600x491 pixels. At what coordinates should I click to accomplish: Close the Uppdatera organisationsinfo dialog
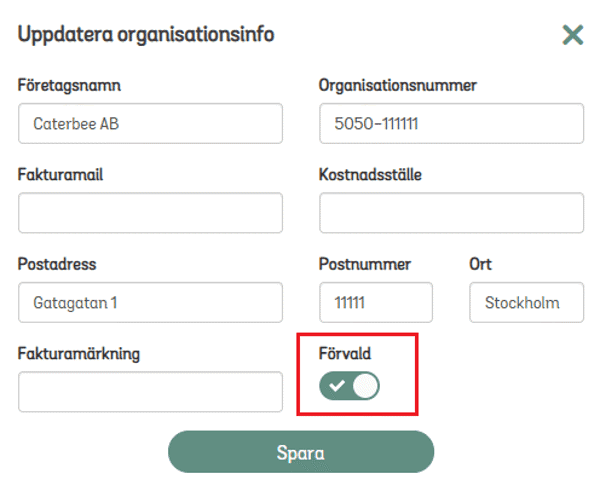tap(572, 36)
